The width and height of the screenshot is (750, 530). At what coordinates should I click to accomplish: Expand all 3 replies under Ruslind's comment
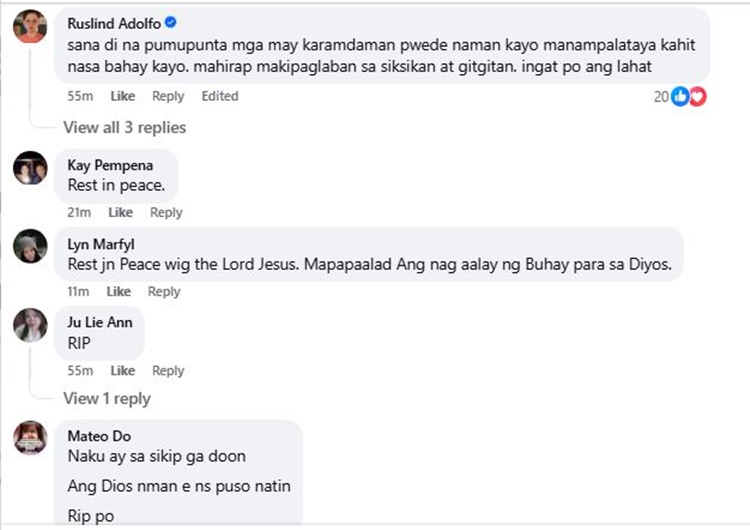click(x=124, y=127)
